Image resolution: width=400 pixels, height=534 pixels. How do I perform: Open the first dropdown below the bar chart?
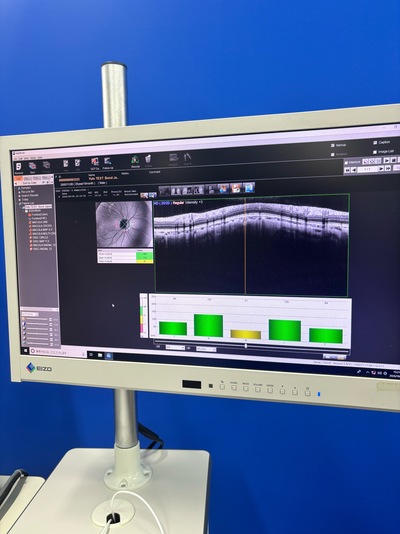pyautogui.click(x=175, y=348)
